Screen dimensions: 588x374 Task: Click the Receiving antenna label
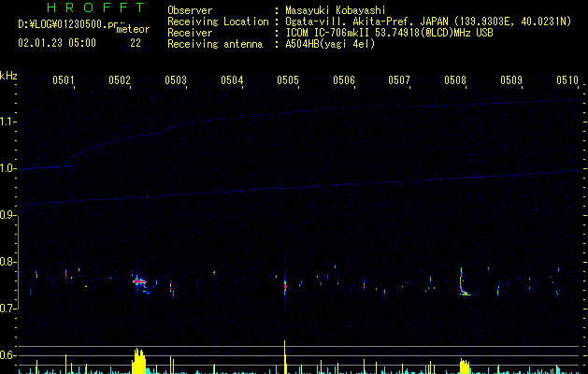click(215, 44)
